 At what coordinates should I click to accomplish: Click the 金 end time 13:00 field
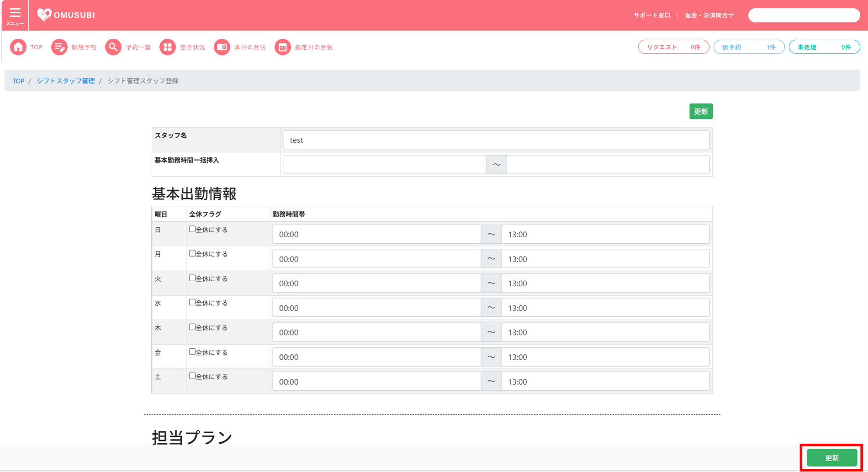click(x=605, y=357)
